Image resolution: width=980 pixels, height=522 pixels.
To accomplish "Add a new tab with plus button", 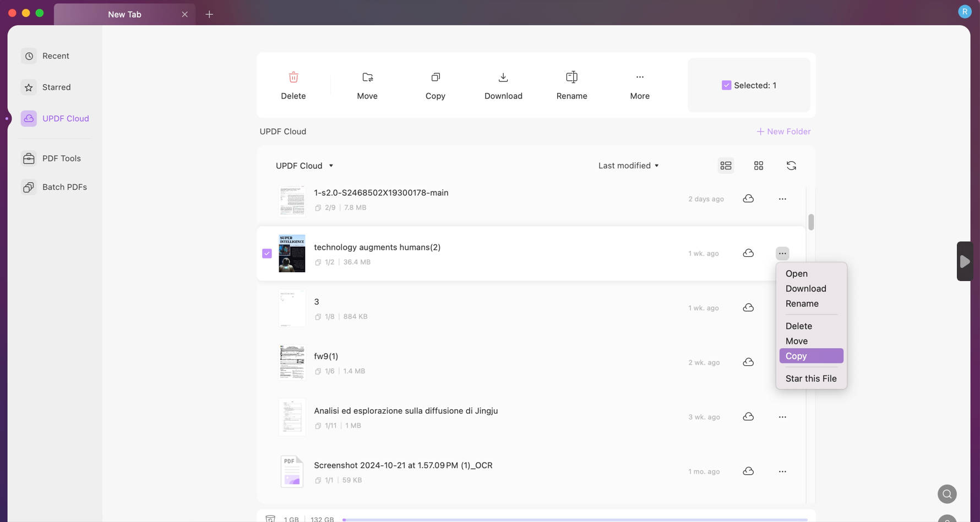I will tap(209, 14).
